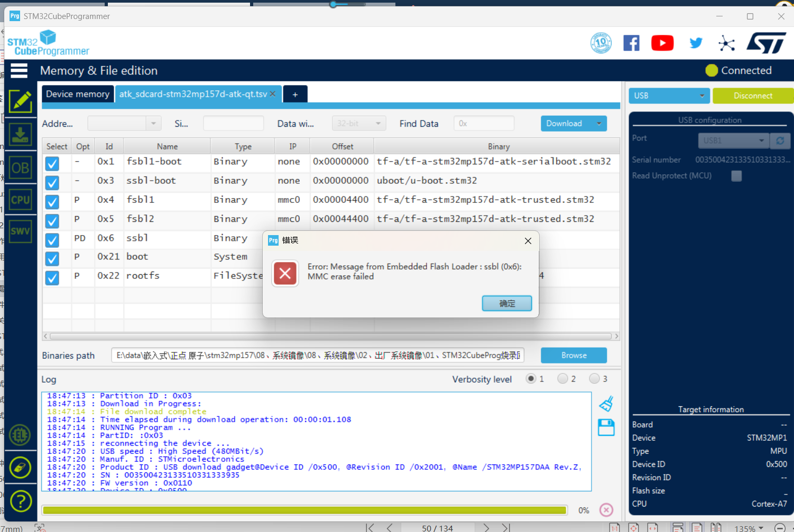Close the atk_sdcard tsv tab
The image size is (794, 532).
click(273, 94)
